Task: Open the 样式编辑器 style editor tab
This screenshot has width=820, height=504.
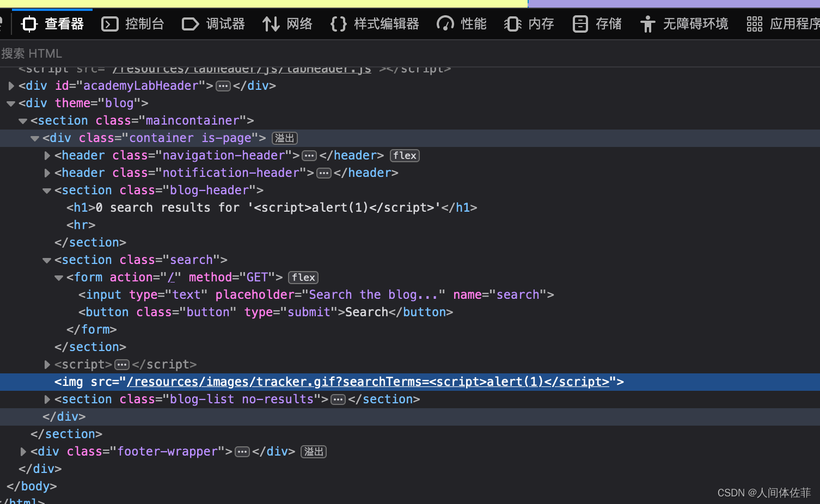Action: (x=375, y=24)
